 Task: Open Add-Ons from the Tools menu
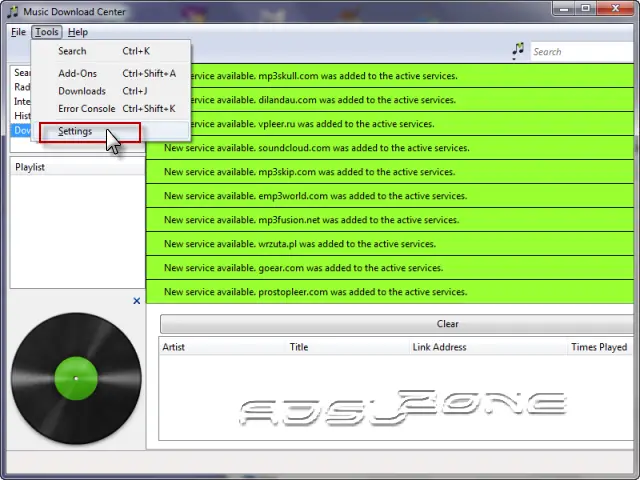pos(111,73)
